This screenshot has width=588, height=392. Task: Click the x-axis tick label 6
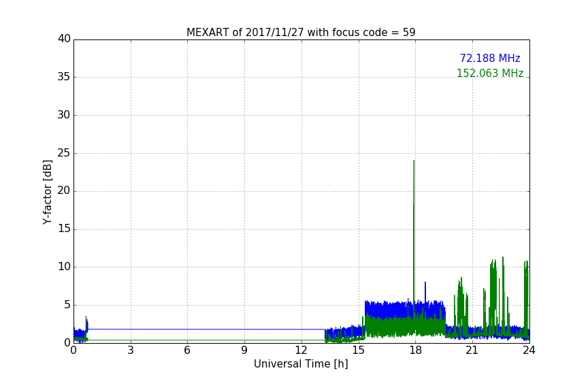[x=188, y=350]
